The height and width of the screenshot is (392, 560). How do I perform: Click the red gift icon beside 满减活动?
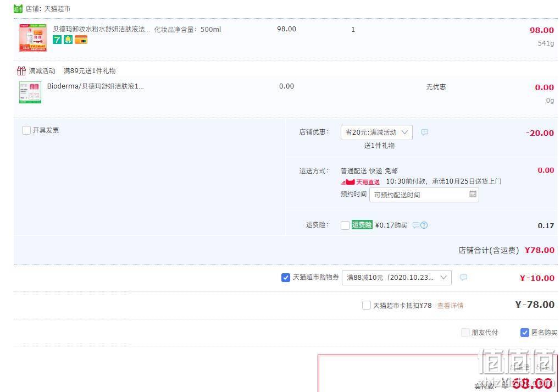click(x=21, y=71)
